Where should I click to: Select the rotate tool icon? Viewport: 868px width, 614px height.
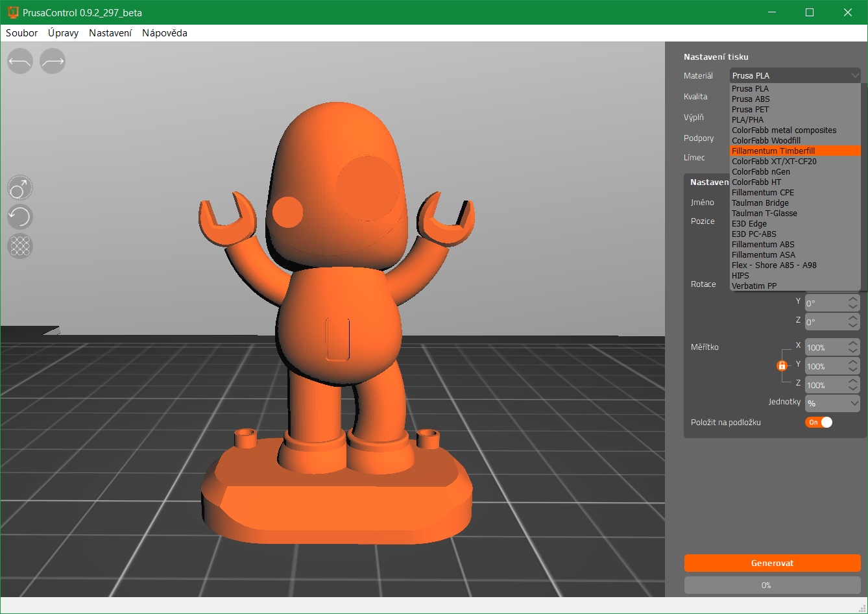click(20, 217)
